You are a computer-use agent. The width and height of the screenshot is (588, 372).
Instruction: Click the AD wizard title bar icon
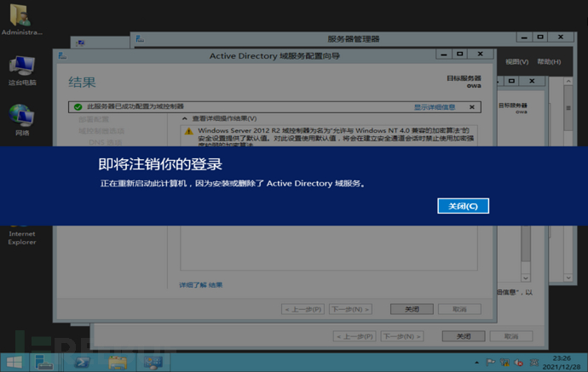pos(62,56)
